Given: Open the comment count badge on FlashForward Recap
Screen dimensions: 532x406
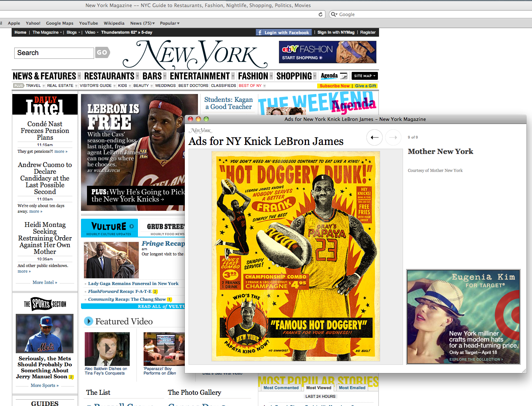Looking at the screenshot, I should [x=155, y=291].
